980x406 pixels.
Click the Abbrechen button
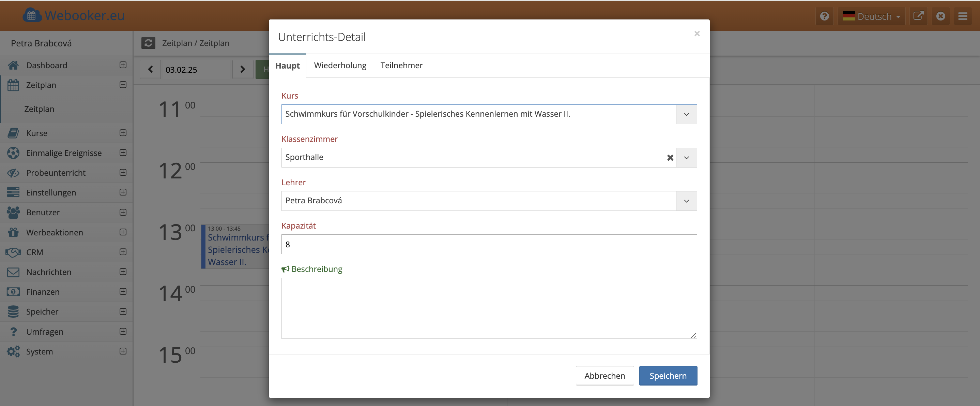pos(604,376)
